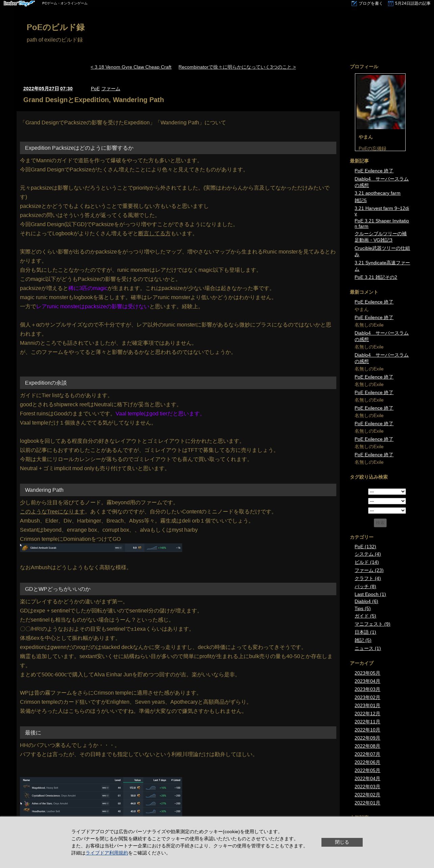The height and width of the screenshot is (868, 434).
Task: Click the calendar icon beside 5月24日話題の記事
Action: click(x=391, y=3)
